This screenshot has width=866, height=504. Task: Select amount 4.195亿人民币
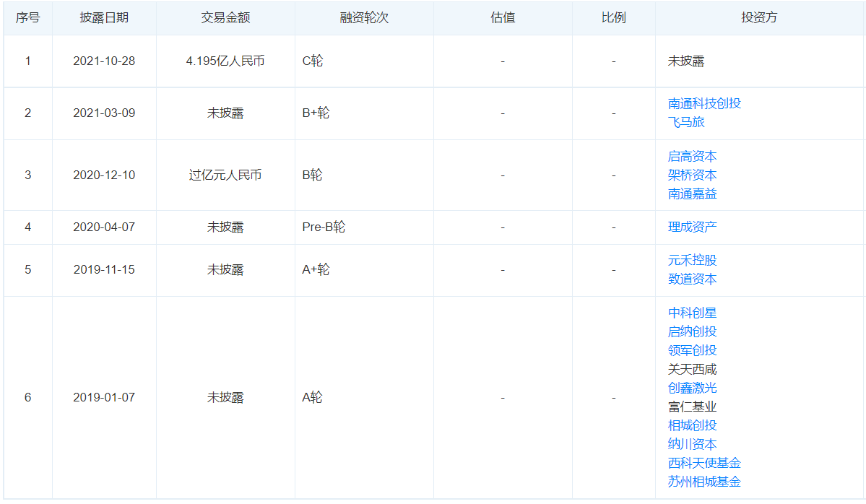(x=225, y=61)
